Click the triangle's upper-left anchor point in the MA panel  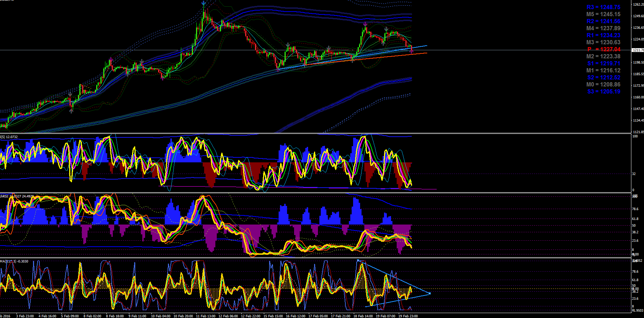tap(358, 260)
